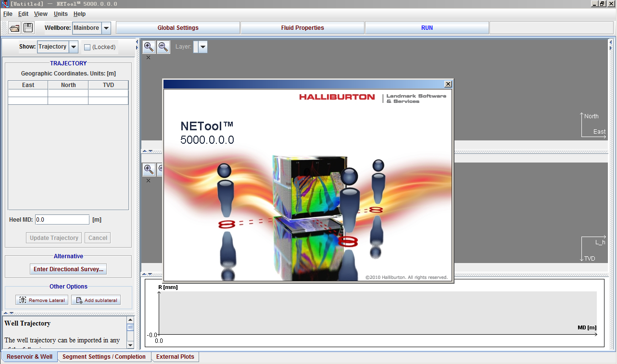Switch to Segment Settings / Completion tab

pos(104,357)
